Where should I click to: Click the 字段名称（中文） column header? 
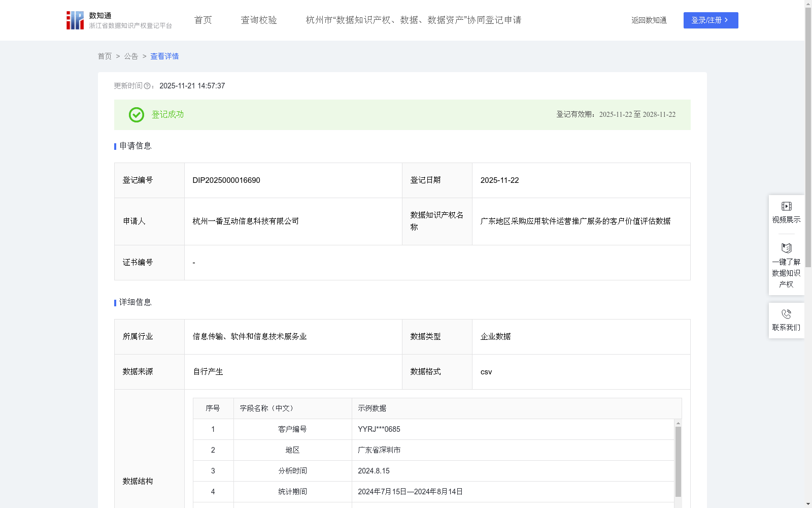point(293,408)
